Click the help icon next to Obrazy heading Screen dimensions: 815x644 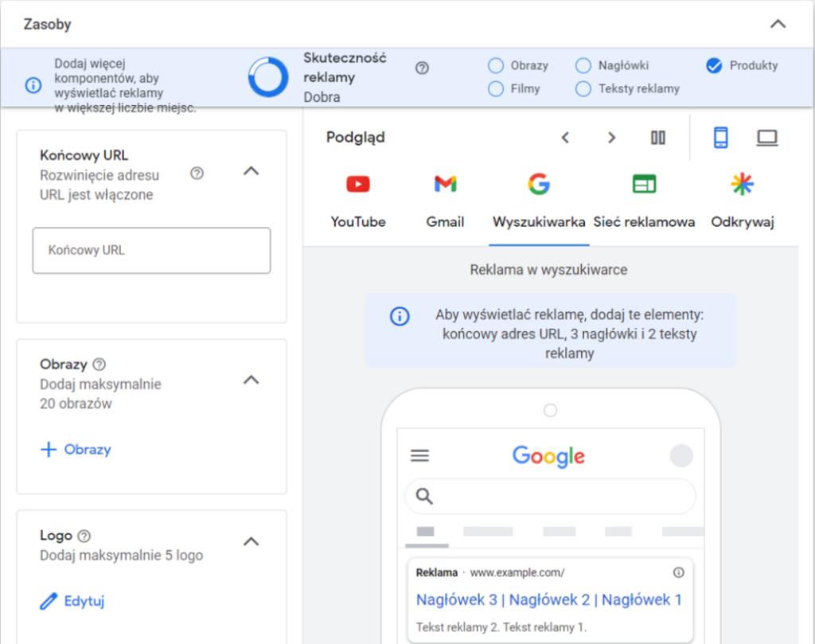[x=99, y=365]
